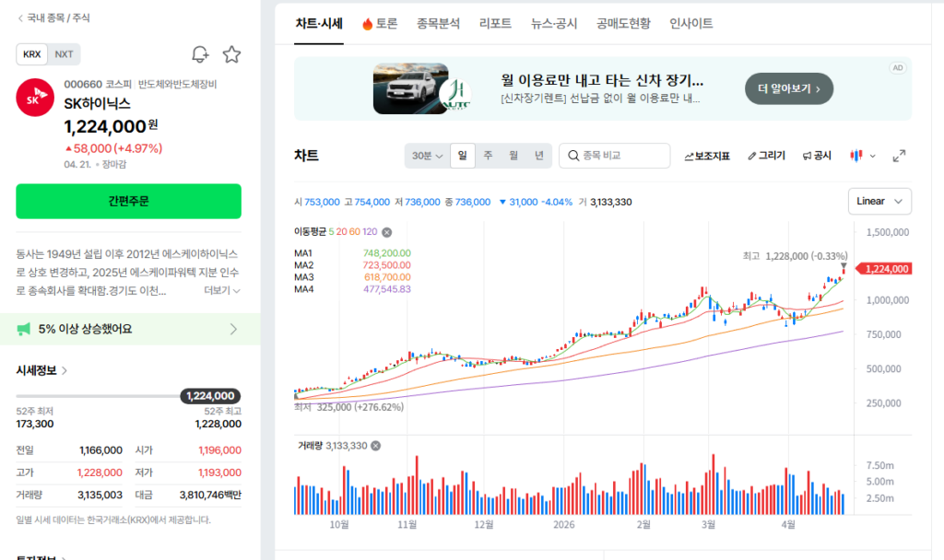This screenshot has height=560, width=944.
Task: Open the 5% 이상 상승했어요 notice
Action: [x=130, y=329]
